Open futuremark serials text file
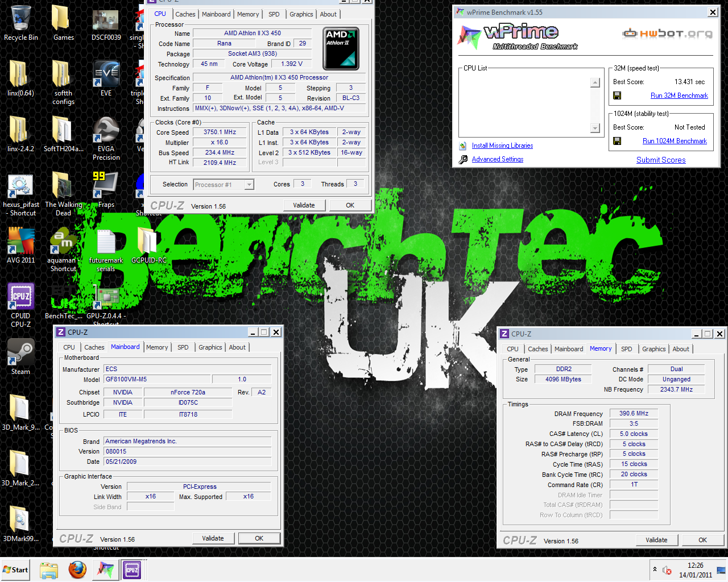The image size is (728, 582). 106,250
